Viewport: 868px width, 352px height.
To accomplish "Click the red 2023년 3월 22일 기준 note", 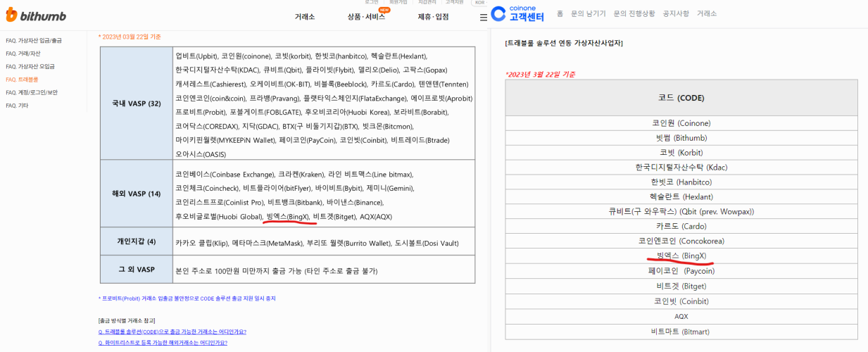I will [x=541, y=74].
